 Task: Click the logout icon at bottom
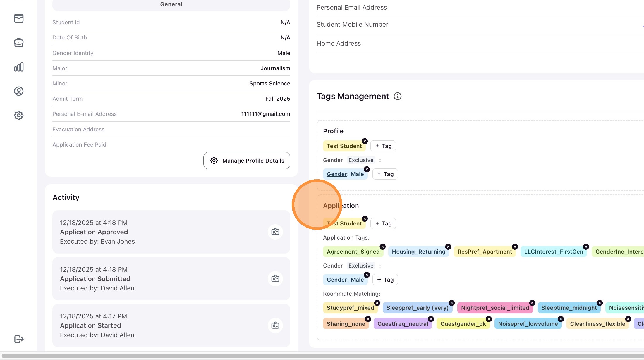[x=19, y=339]
